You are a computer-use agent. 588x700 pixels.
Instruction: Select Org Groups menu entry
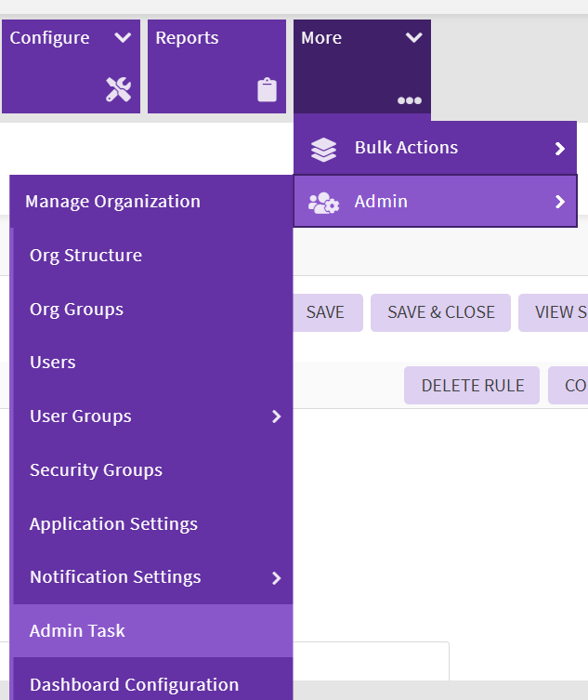[x=76, y=310]
